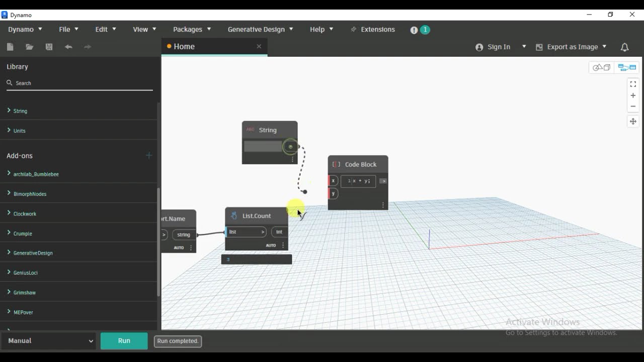Click the Code Block bracket icon
The width and height of the screenshot is (644, 362).
pyautogui.click(x=336, y=164)
